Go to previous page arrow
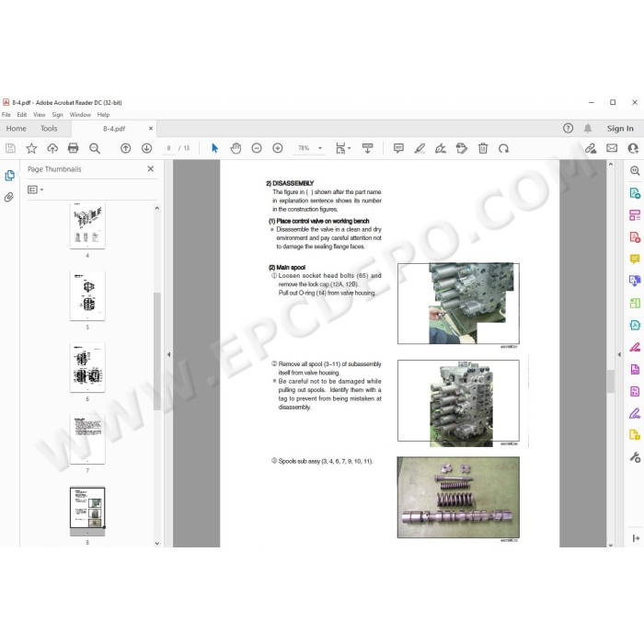 point(126,148)
